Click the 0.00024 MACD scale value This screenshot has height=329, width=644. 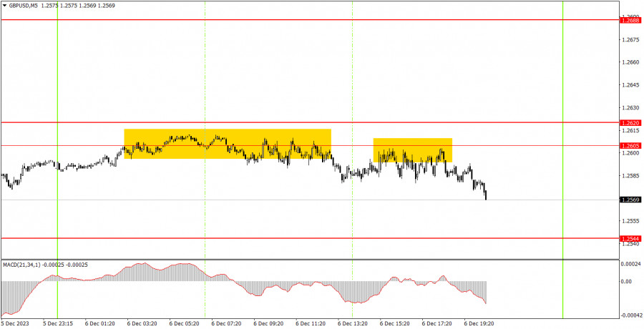pyautogui.click(x=632, y=265)
